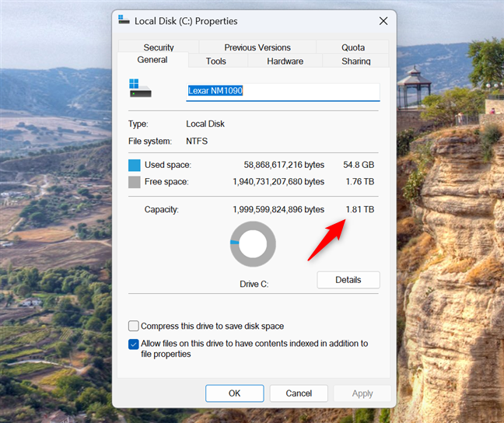
Task: Click the Cancel button
Action: pyautogui.click(x=299, y=393)
